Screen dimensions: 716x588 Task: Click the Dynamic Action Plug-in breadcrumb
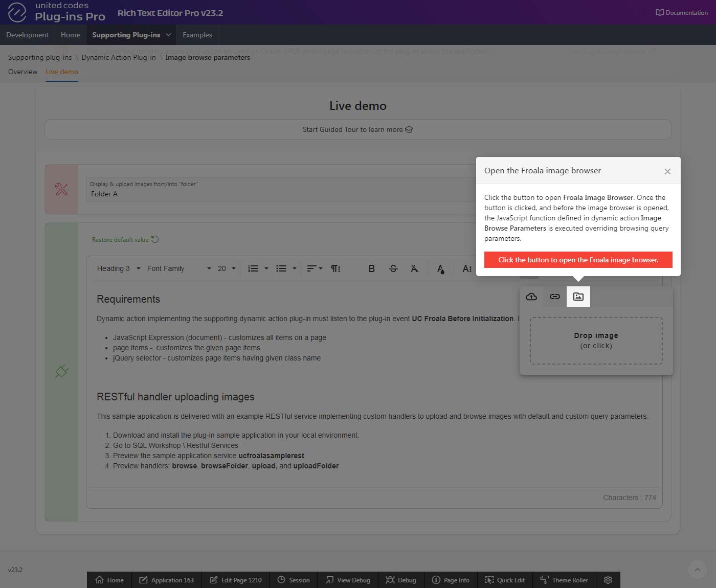click(x=119, y=57)
